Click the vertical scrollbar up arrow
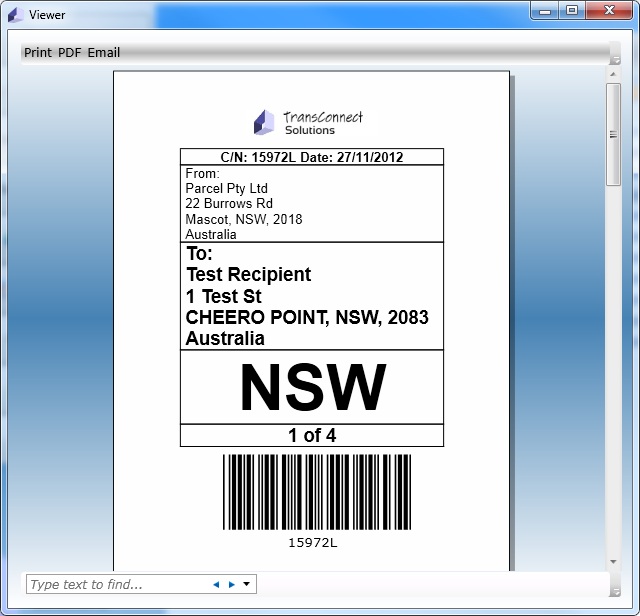This screenshot has width=640, height=616. click(613, 74)
